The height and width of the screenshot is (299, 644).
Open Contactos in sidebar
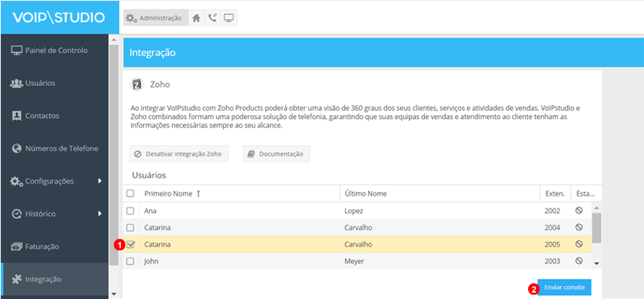click(54, 116)
